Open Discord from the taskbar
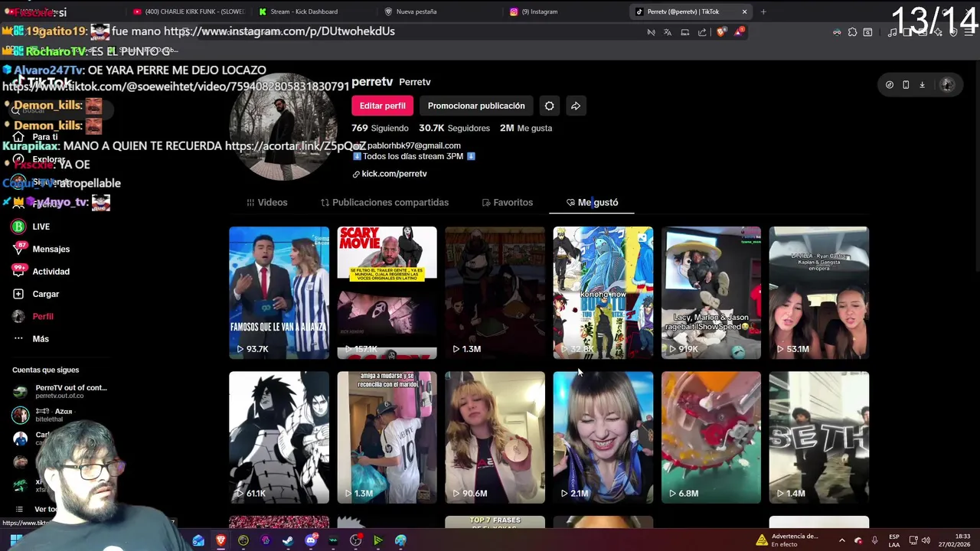The height and width of the screenshot is (551, 980). pyautogui.click(x=310, y=540)
